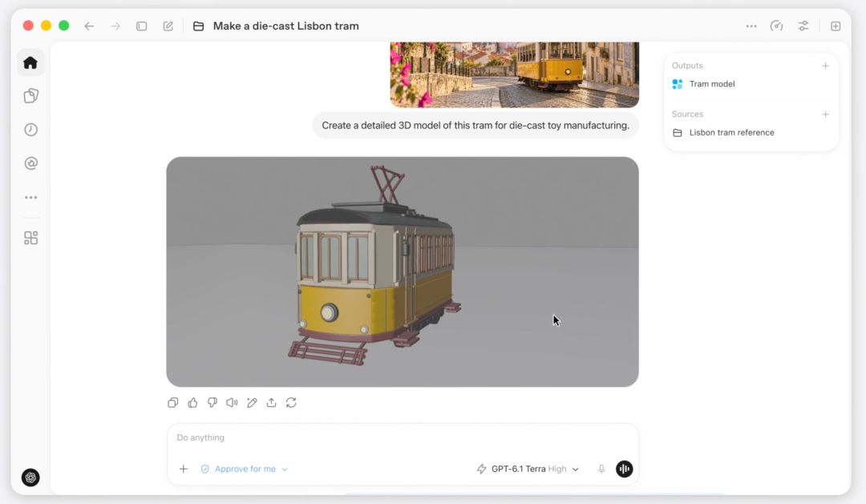Screen dimensions: 866x504
Task: Play the response with the read aloud speaker icon
Action: pyautogui.click(x=232, y=402)
